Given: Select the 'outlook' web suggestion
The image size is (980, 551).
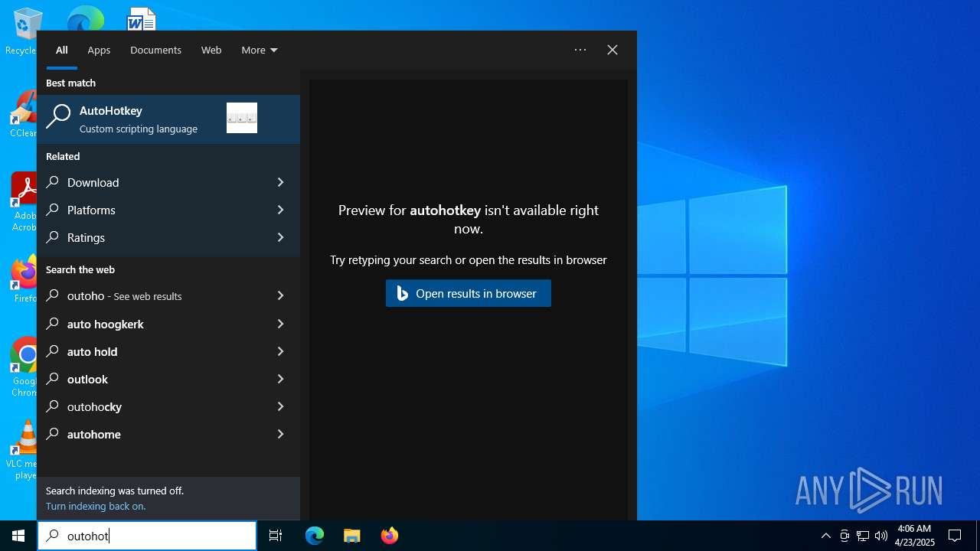Looking at the screenshot, I should [x=150, y=379].
